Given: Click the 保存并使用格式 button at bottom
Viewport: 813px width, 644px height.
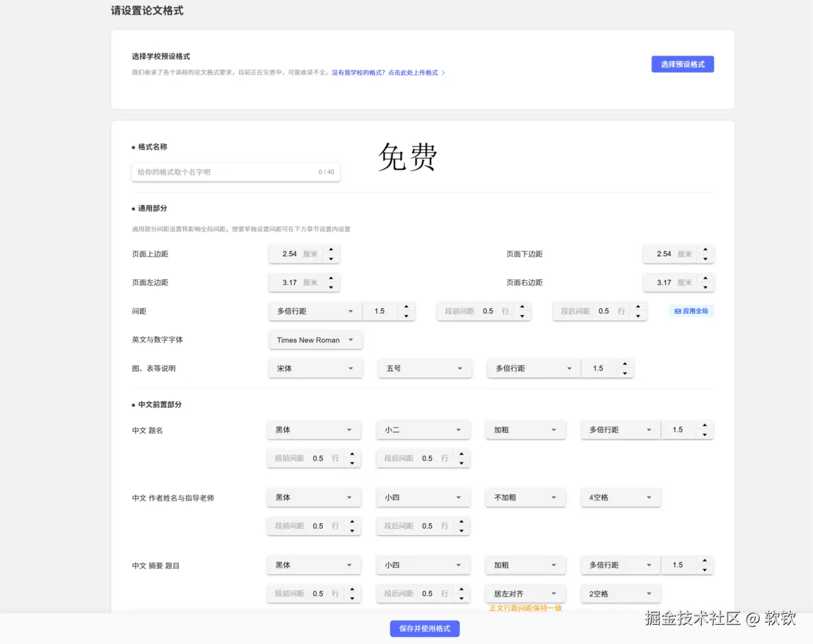Looking at the screenshot, I should pyautogui.click(x=424, y=629).
